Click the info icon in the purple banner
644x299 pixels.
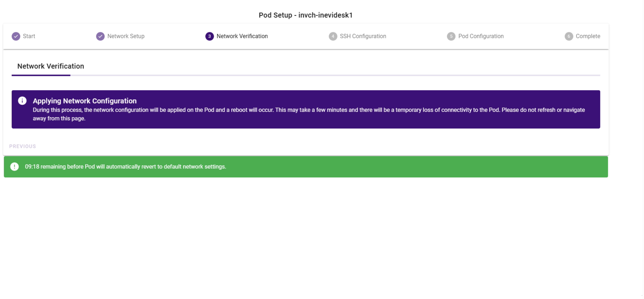(22, 100)
